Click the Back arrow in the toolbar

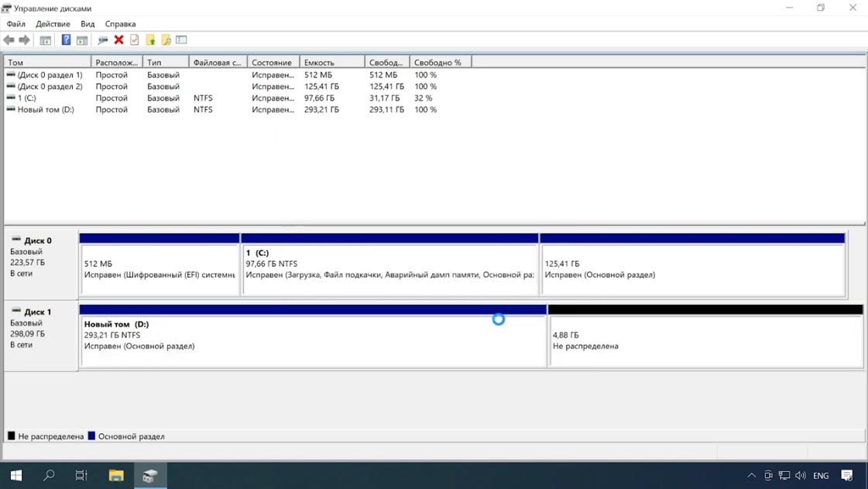tap(9, 39)
